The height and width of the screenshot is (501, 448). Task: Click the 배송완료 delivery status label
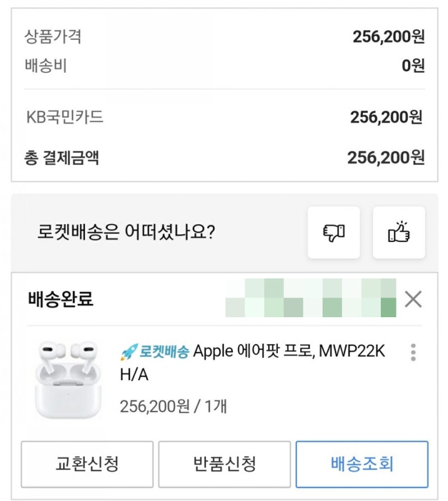60,300
